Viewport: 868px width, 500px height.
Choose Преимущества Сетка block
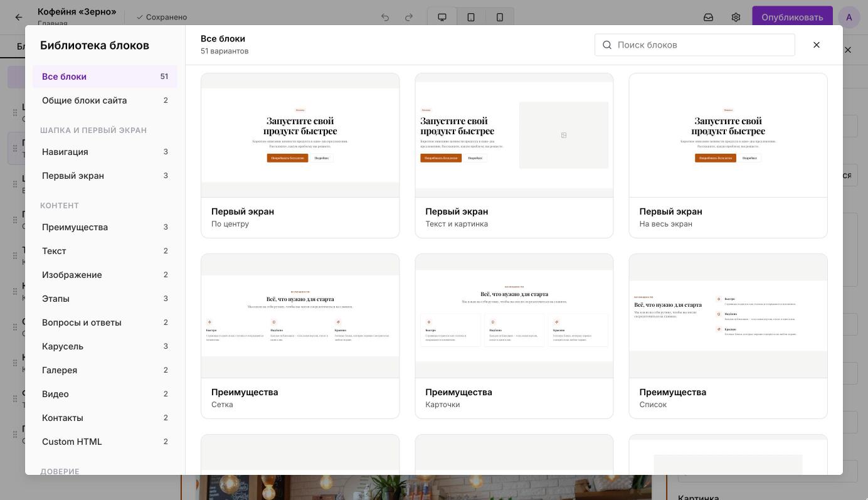pos(300,336)
